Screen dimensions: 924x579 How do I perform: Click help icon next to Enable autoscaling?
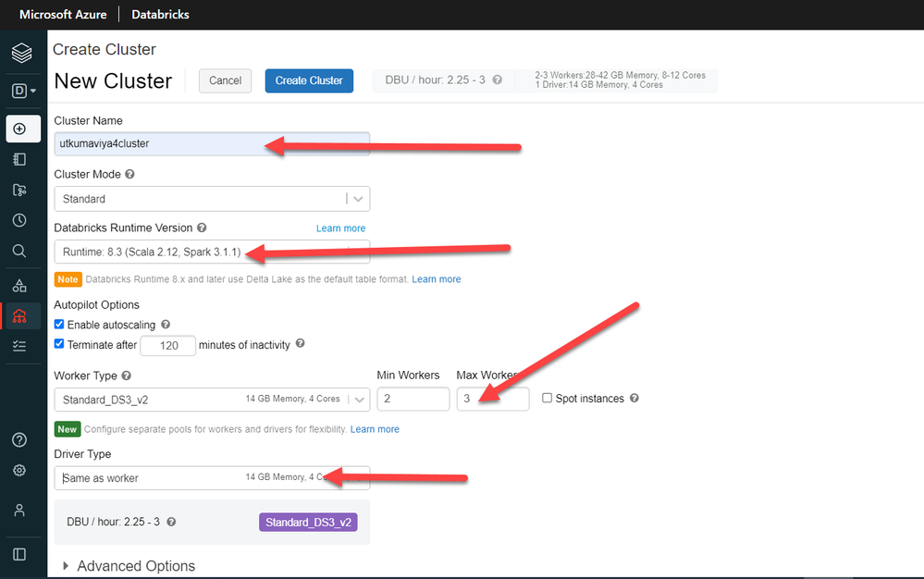tap(166, 325)
